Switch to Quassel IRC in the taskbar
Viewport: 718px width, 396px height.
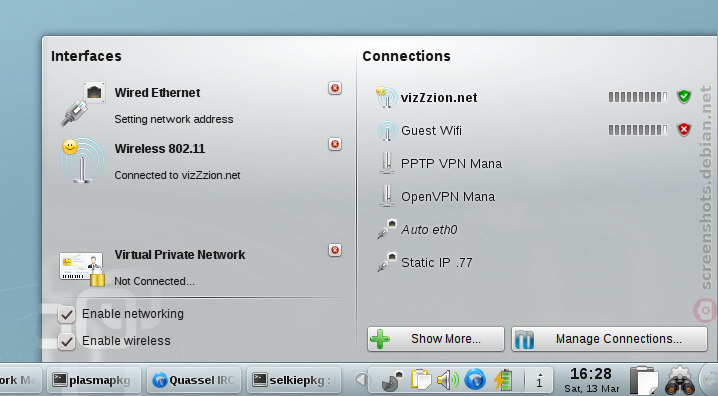coord(194,380)
